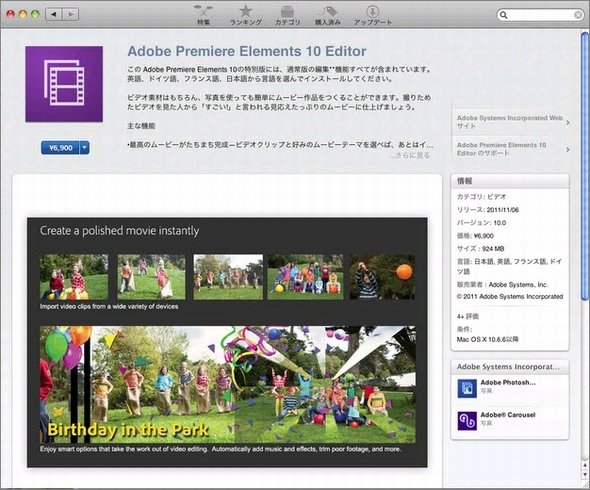Click the 'Create a polished movie instantly' screenshot

tap(227, 342)
